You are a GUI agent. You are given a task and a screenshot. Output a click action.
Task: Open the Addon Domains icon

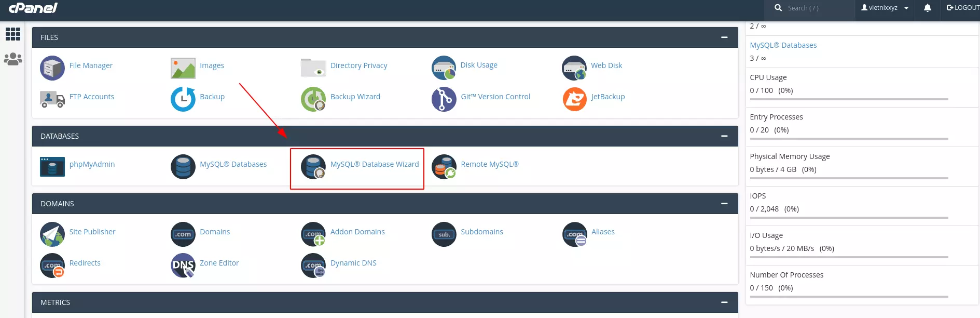(x=313, y=234)
